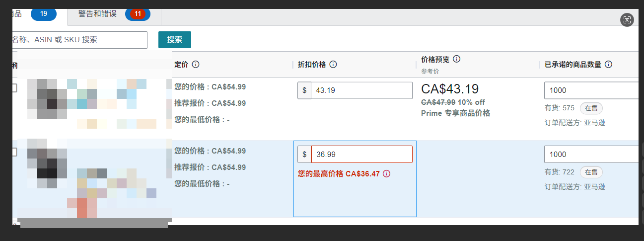
Task: Click the red info icon after 您的最高价格 CA$36.47
Action: (x=387, y=174)
